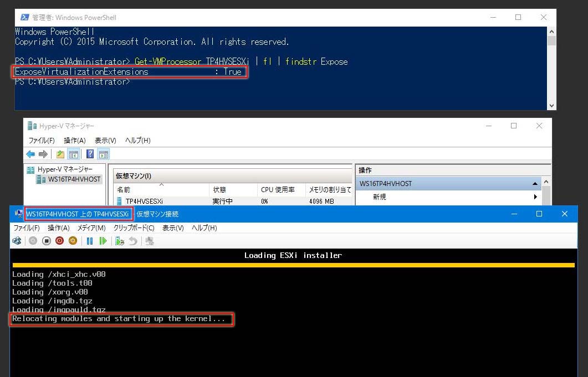Click the greyed Start power icon in VM toolbar

click(x=33, y=241)
